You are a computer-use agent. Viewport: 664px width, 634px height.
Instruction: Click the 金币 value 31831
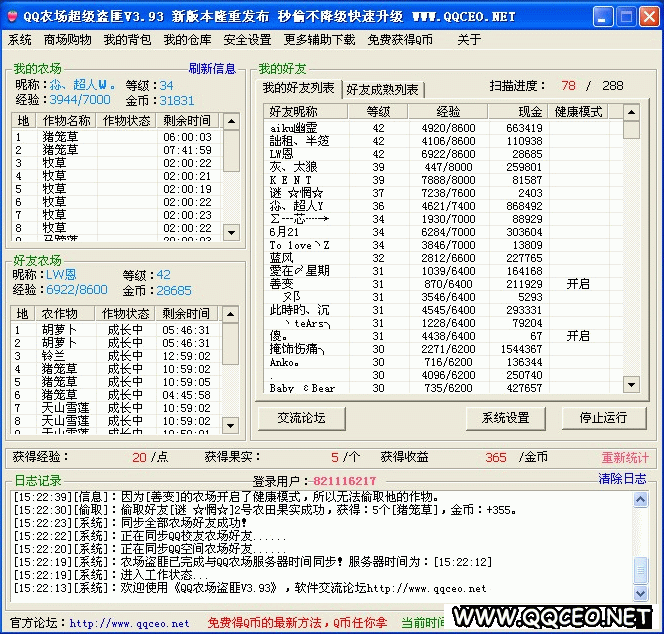pyautogui.click(x=177, y=100)
